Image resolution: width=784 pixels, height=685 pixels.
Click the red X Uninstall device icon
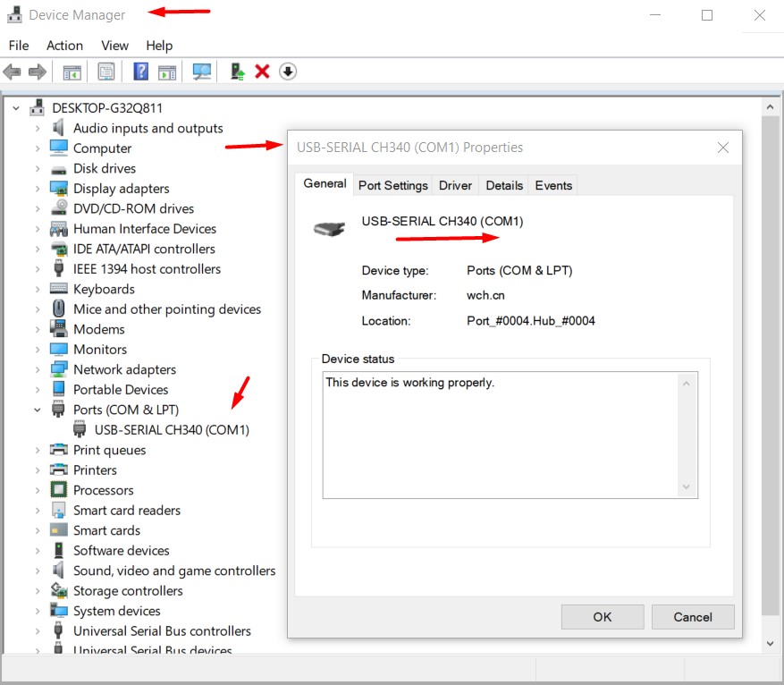(x=262, y=72)
